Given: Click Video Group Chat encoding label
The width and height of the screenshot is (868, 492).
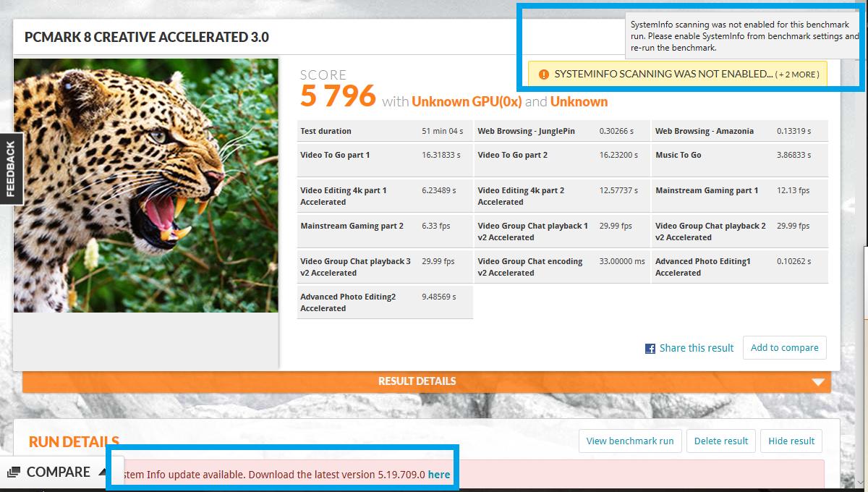Looking at the screenshot, I should click(530, 267).
